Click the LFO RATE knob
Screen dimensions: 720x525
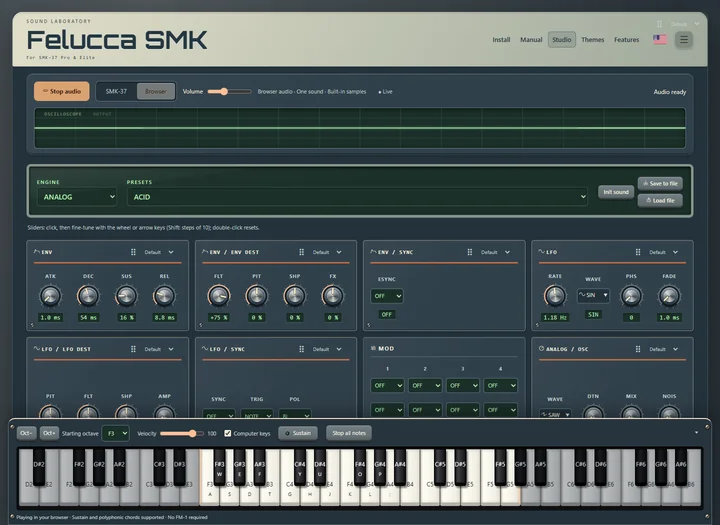[x=555, y=296]
